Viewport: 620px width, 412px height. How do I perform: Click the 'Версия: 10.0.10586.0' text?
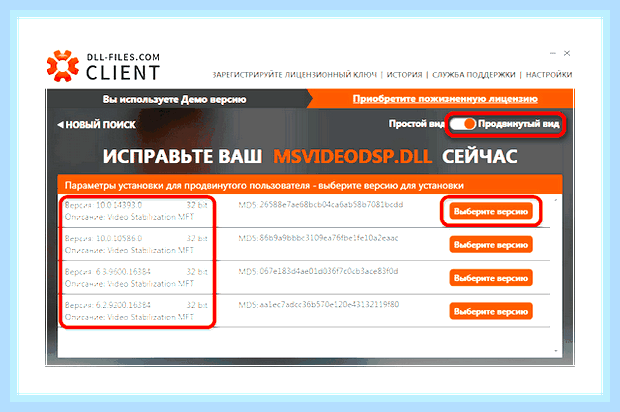point(104,238)
